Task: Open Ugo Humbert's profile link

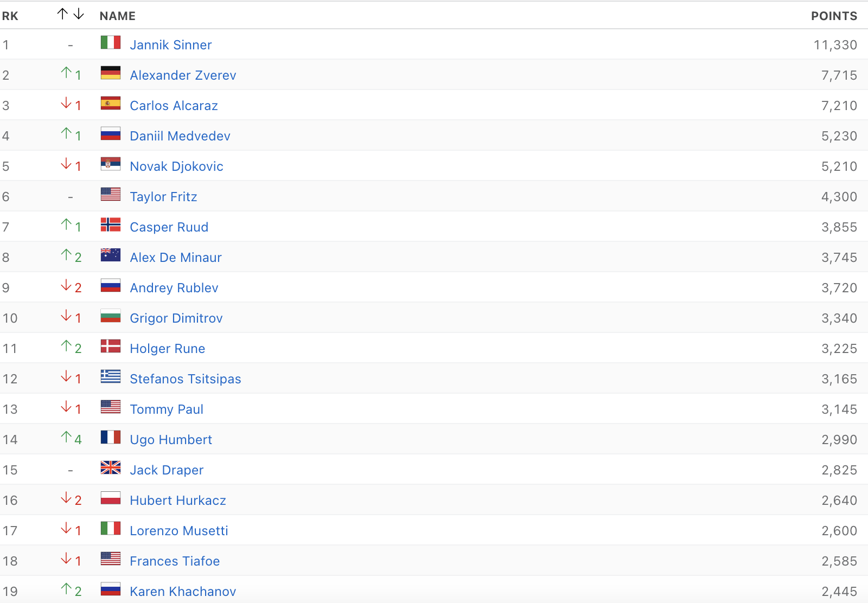Action: 170,440
